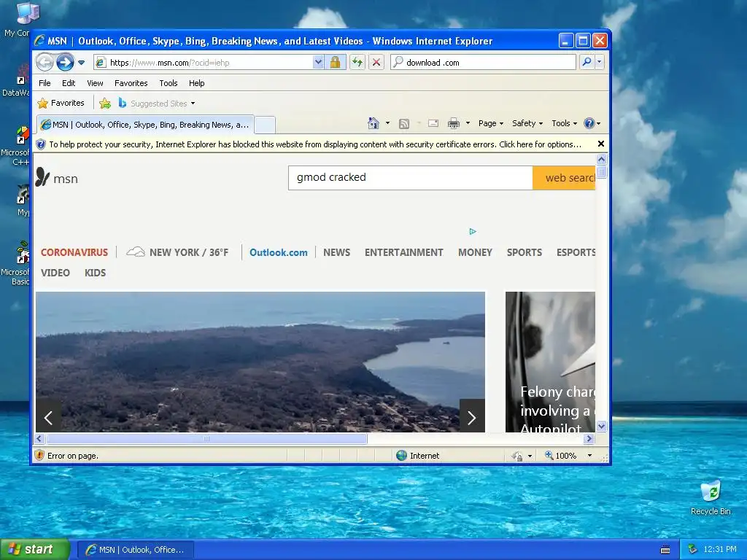The image size is (747, 560).
Task: Open the Help menu
Action: (196, 83)
